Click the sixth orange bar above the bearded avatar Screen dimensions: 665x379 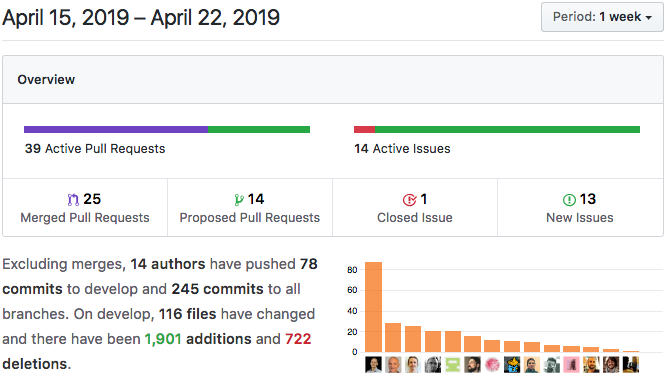coord(472,344)
